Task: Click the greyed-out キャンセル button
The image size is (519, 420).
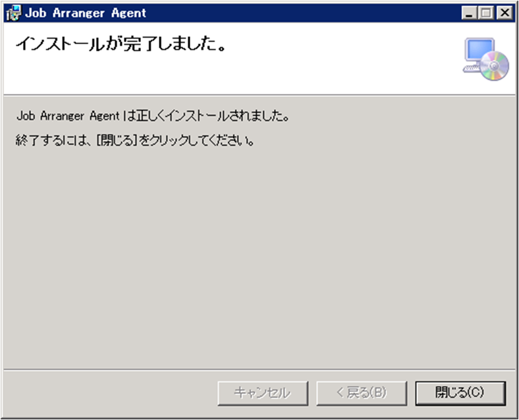Action: [x=263, y=393]
